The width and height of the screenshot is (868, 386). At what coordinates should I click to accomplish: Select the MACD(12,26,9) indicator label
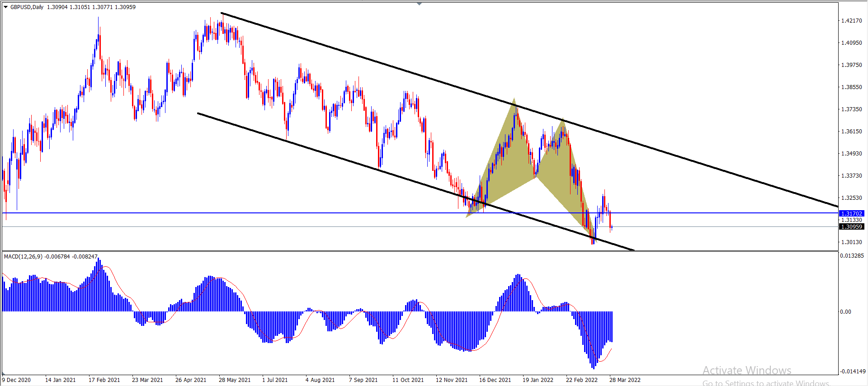23,256
